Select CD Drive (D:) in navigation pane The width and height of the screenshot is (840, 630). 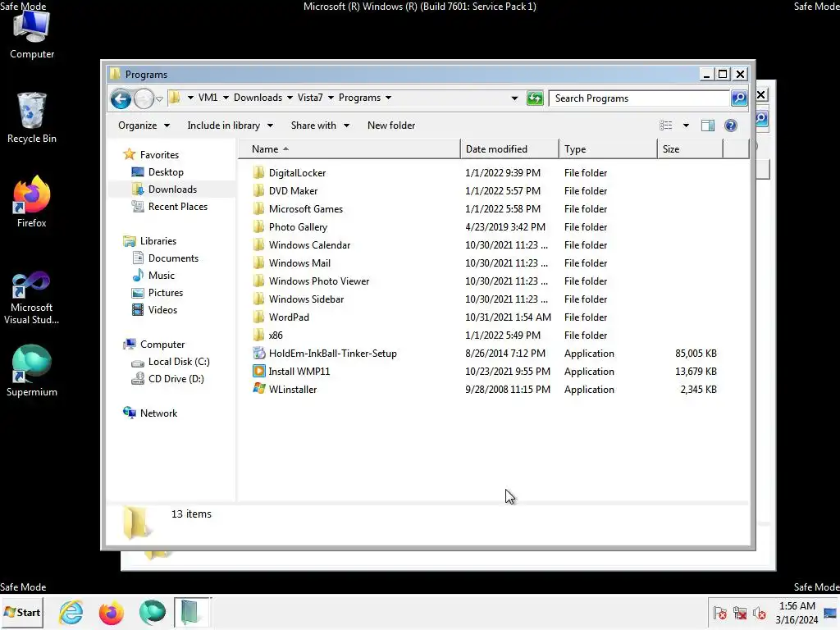(x=176, y=379)
